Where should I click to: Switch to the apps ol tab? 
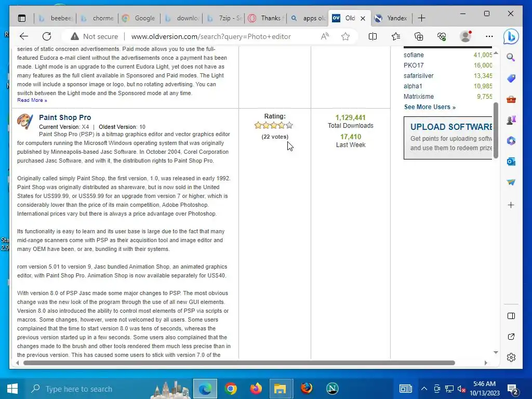click(308, 18)
